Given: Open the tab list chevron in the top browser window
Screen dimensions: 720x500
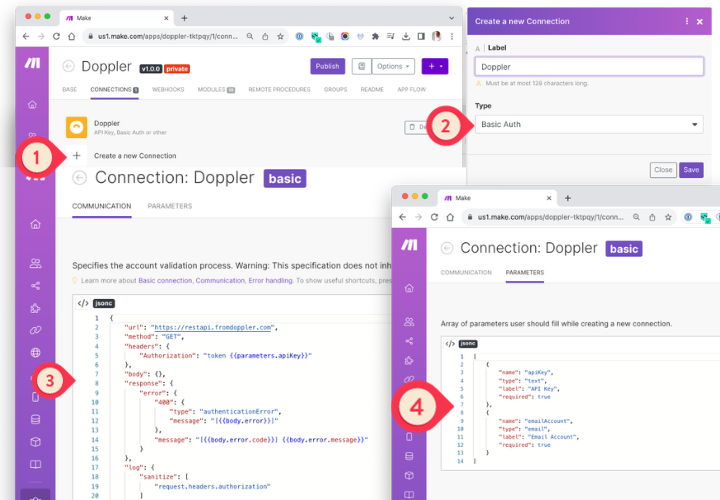Looking at the screenshot, I should pos(451,18).
